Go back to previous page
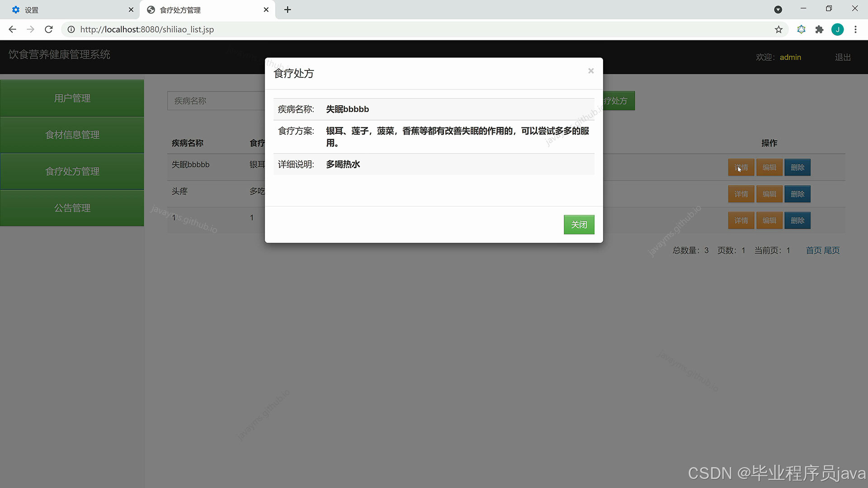 [x=12, y=29]
